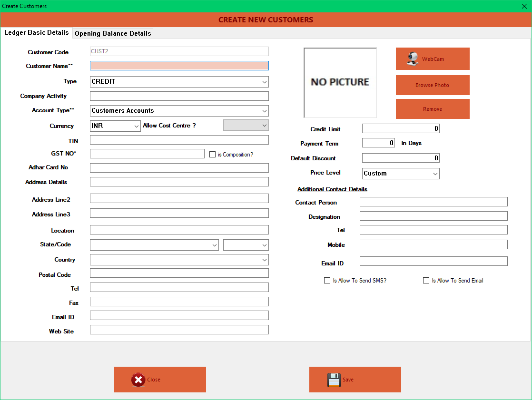Check Is Allow To Send SMS
The height and width of the screenshot is (400, 532).
click(327, 280)
